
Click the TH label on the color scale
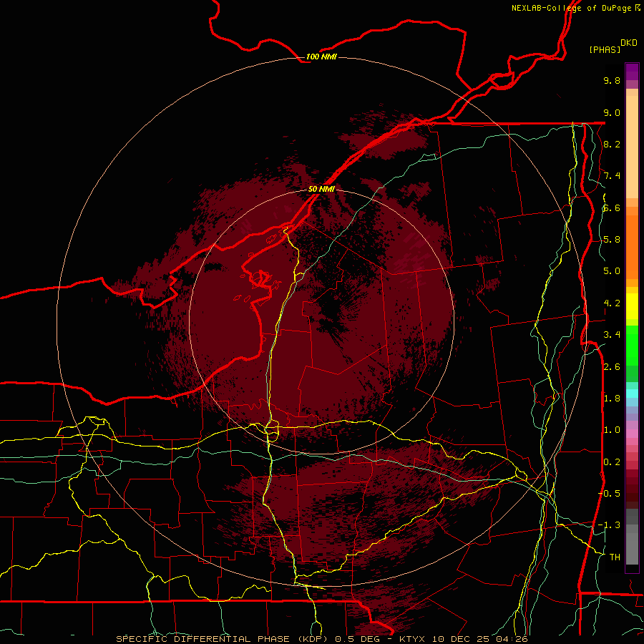point(615,557)
